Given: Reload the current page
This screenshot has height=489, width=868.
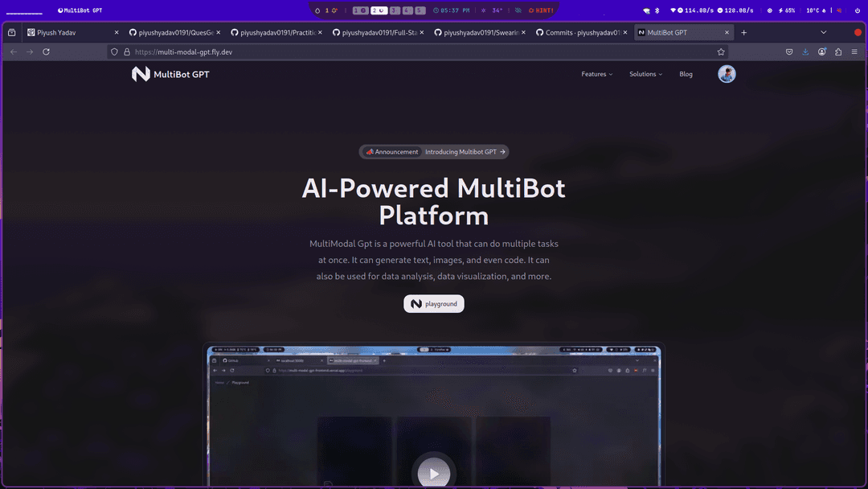Looking at the screenshot, I should pyautogui.click(x=47, y=52).
